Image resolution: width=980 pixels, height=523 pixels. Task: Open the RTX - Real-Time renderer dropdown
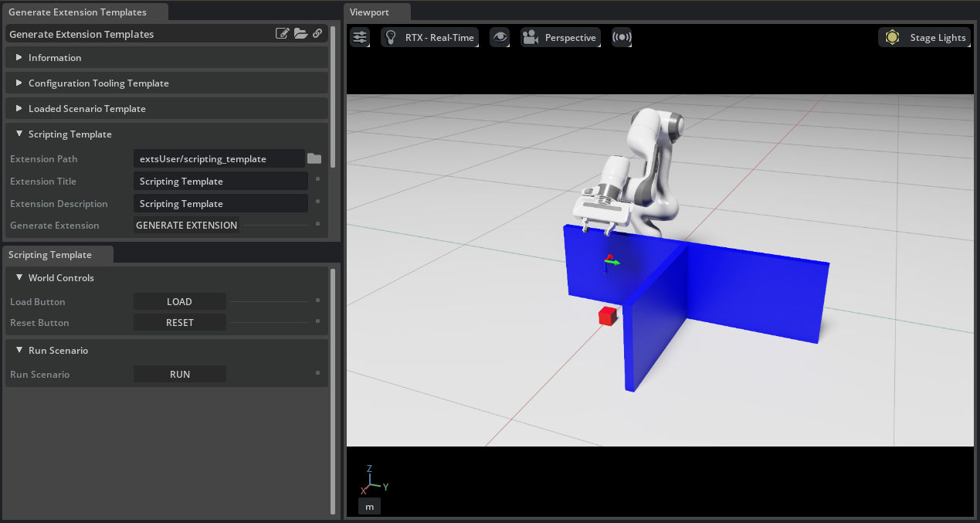(x=430, y=37)
